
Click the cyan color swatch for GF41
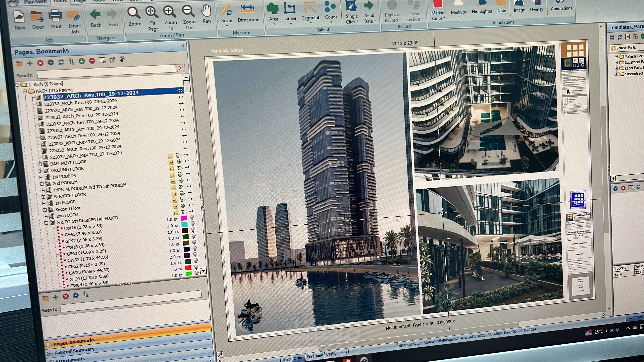184,224
